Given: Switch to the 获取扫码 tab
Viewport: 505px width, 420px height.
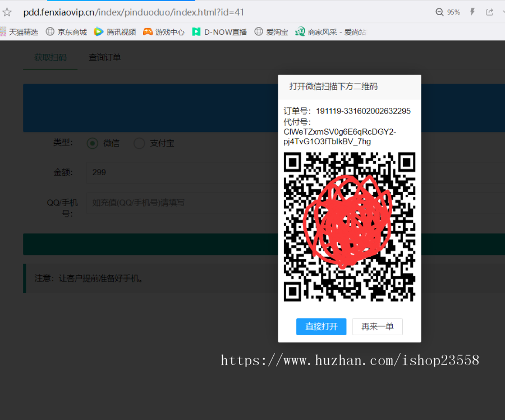Looking at the screenshot, I should (50, 57).
